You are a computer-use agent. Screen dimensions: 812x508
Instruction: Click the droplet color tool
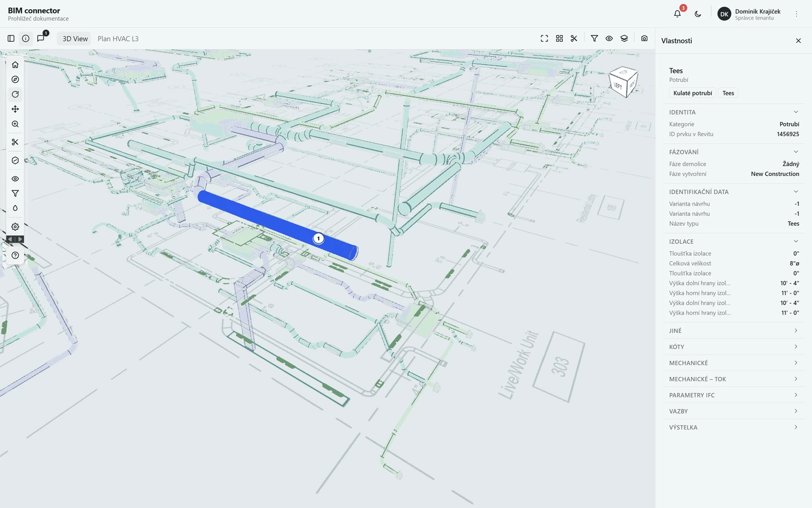15,208
